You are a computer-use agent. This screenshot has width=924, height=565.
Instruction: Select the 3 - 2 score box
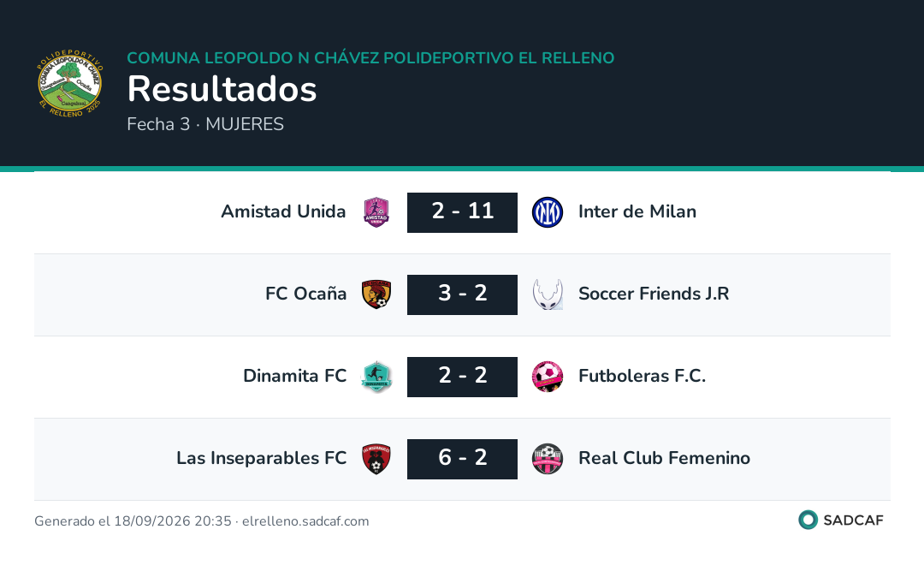463,294
